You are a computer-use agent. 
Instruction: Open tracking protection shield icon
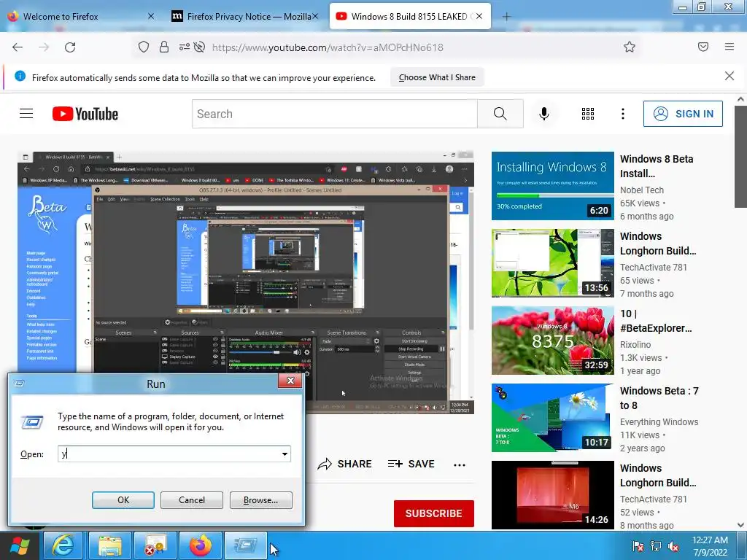pyautogui.click(x=144, y=47)
